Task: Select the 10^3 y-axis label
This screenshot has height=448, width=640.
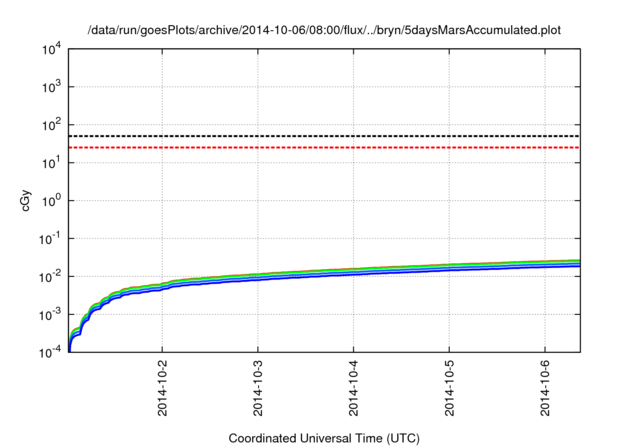Action: point(51,88)
